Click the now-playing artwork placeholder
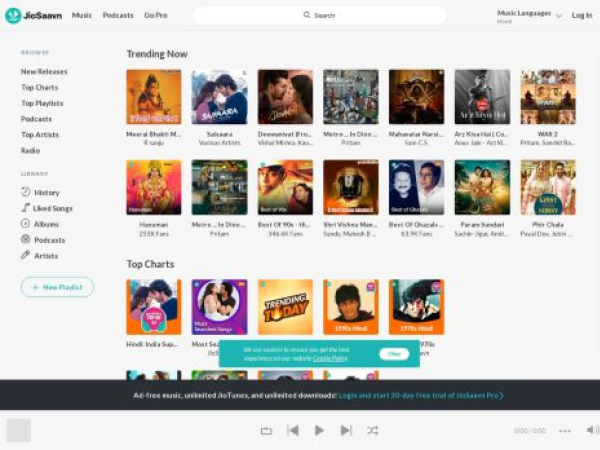600x450 pixels. tap(19, 430)
